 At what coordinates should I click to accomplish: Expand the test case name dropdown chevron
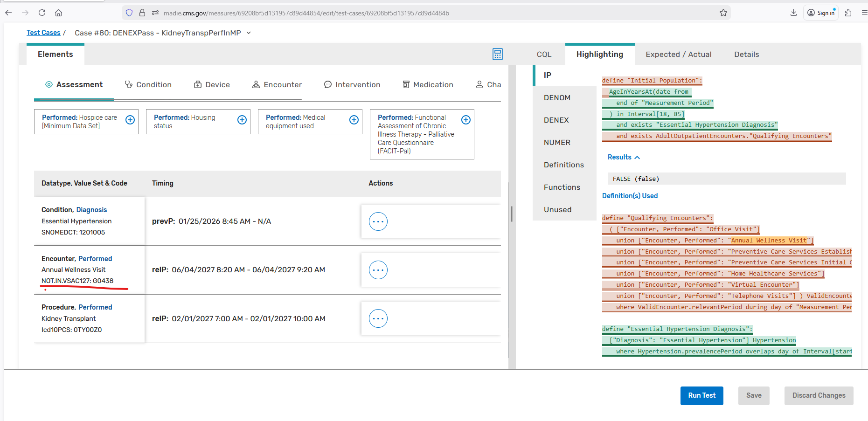point(249,33)
